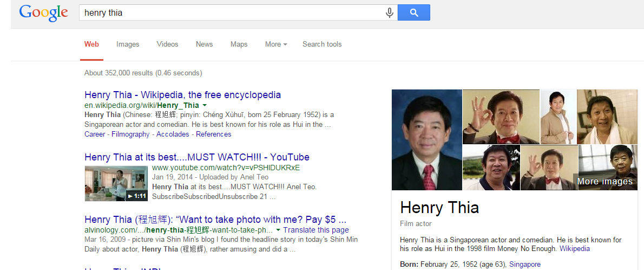Open the Career sitelink
The image size is (644, 270).
95,134
